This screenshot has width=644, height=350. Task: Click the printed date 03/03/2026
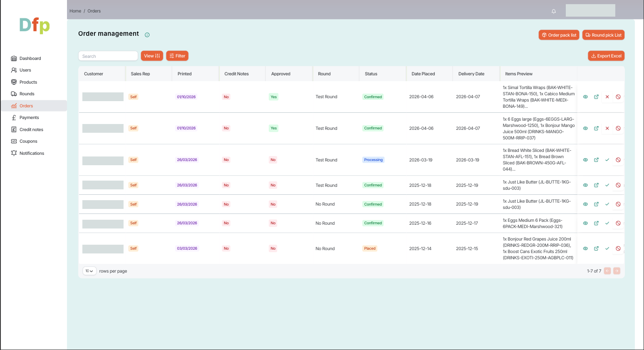[187, 248]
